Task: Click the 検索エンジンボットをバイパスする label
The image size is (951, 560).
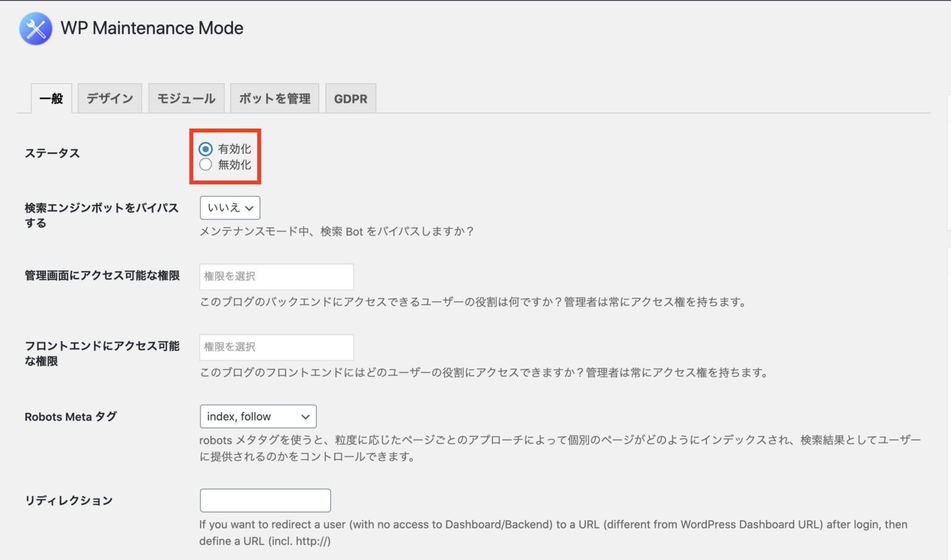Action: tap(101, 215)
